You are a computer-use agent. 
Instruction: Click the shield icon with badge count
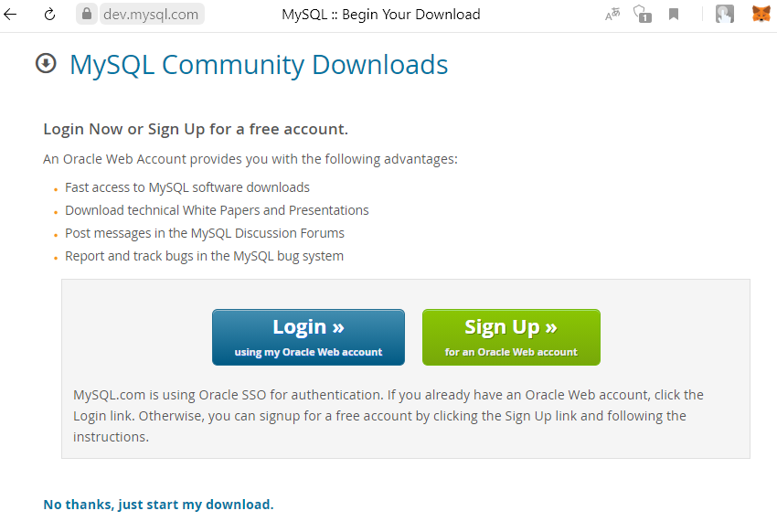(x=643, y=15)
